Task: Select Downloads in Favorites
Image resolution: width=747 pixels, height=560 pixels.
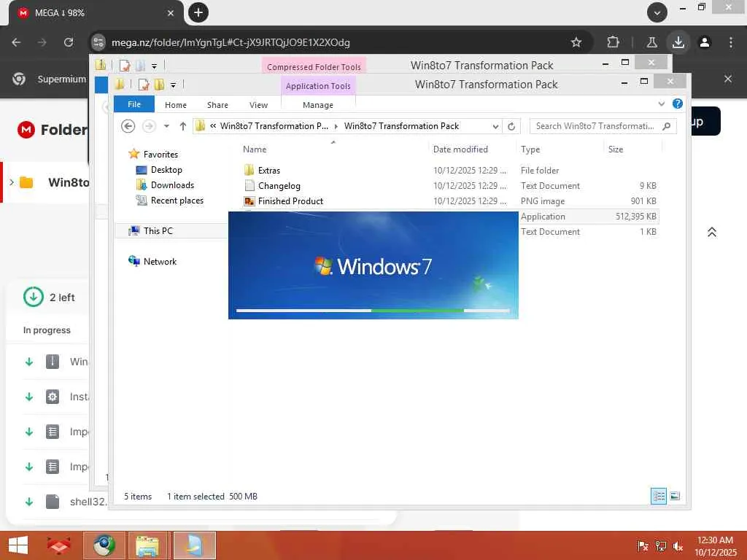Action: pyautogui.click(x=165, y=184)
